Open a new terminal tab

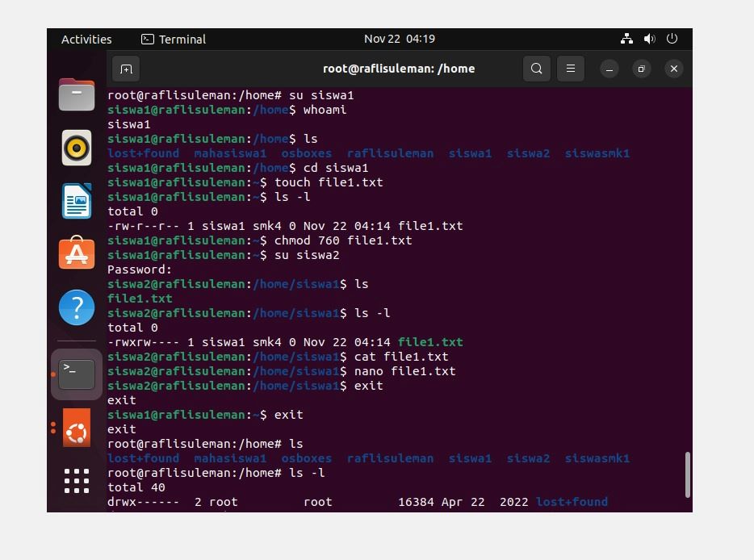click(126, 69)
